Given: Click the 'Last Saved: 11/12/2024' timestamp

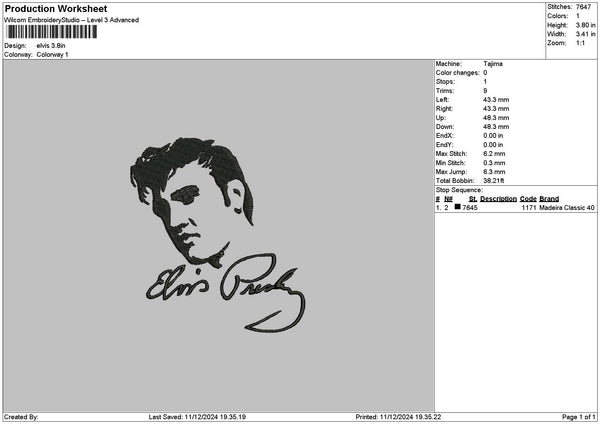Looking at the screenshot, I should coord(197,417).
